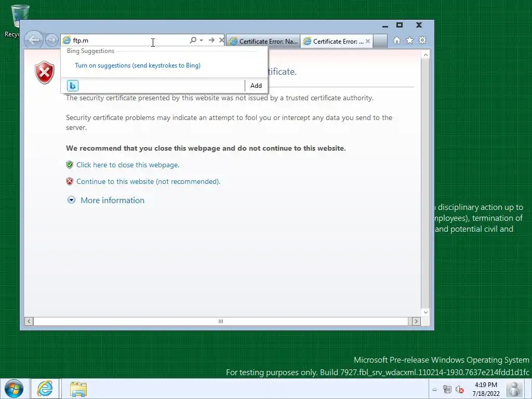The height and width of the screenshot is (399, 532).
Task: Go back using the browser Back arrow
Action: pos(34,40)
